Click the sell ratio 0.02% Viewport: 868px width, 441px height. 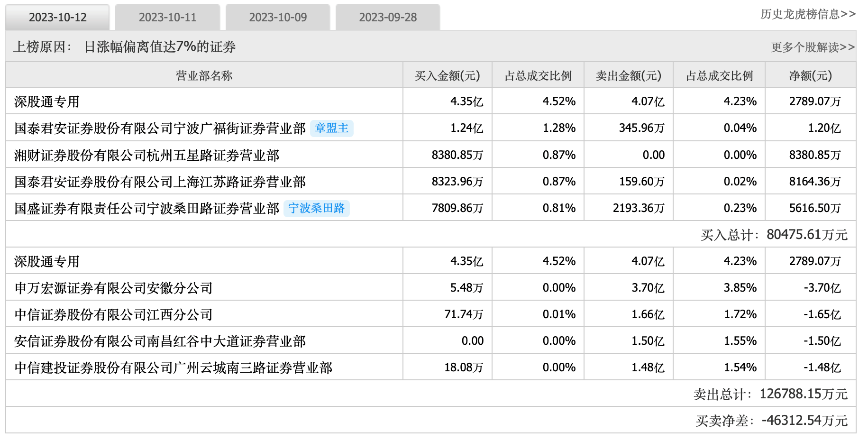pyautogui.click(x=740, y=182)
